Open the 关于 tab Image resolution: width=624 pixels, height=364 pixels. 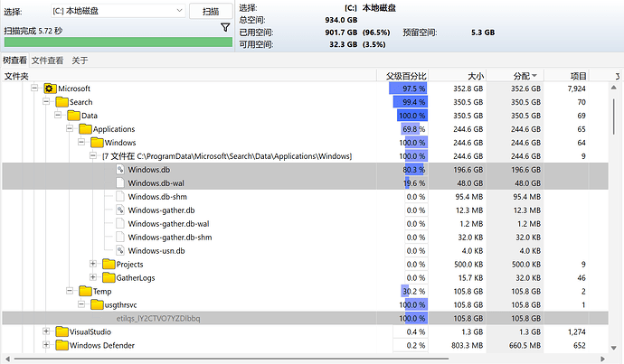(80, 61)
